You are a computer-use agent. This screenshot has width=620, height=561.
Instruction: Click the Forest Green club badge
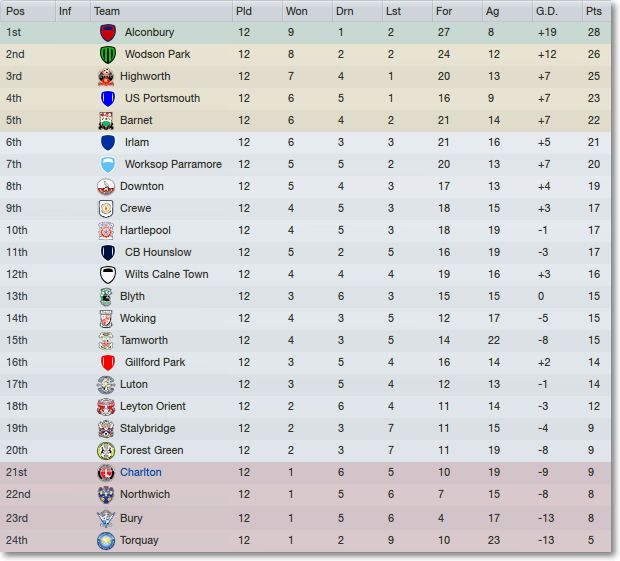(x=106, y=451)
